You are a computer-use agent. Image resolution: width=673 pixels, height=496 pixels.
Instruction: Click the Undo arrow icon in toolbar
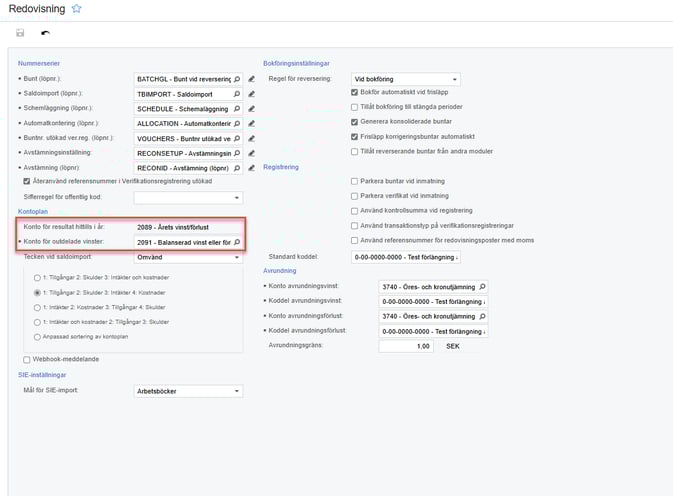pos(45,34)
